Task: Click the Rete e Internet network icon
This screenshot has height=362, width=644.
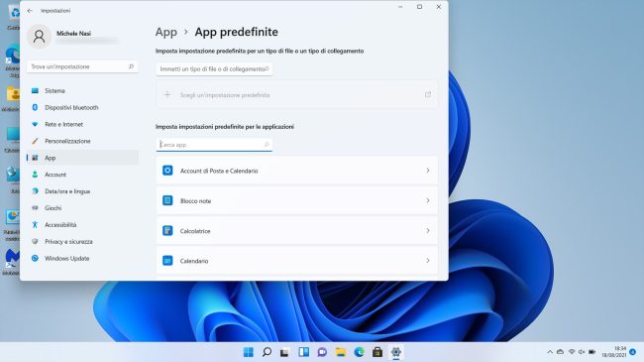Action: [x=35, y=124]
